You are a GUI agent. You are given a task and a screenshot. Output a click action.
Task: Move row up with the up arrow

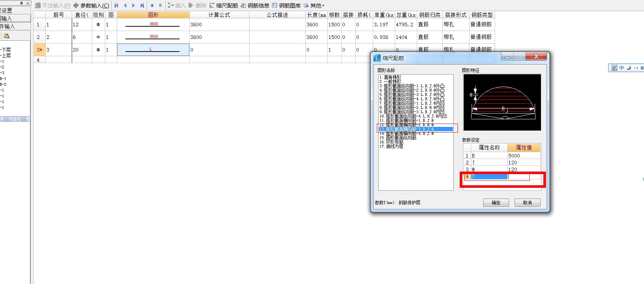152,5
